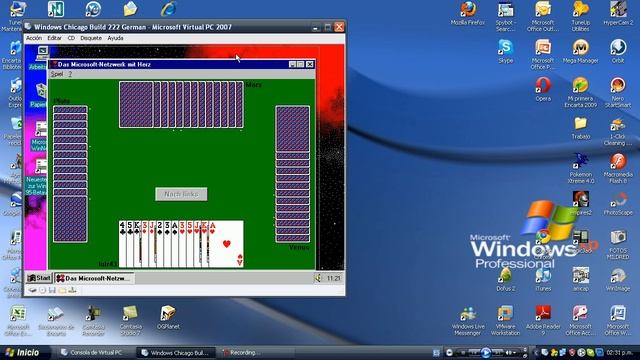This screenshot has width=640, height=360.
Task: Open the Windows Live Messenger shortcut
Action: pyautogui.click(x=468, y=321)
